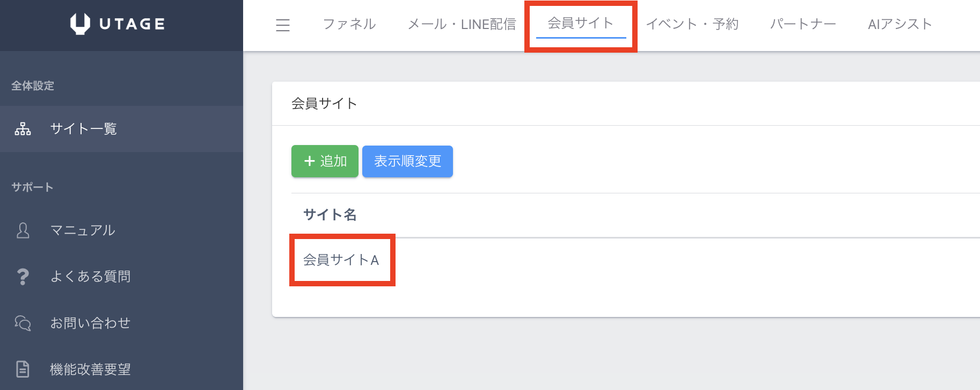Switch to the ファネル tab

tap(349, 24)
